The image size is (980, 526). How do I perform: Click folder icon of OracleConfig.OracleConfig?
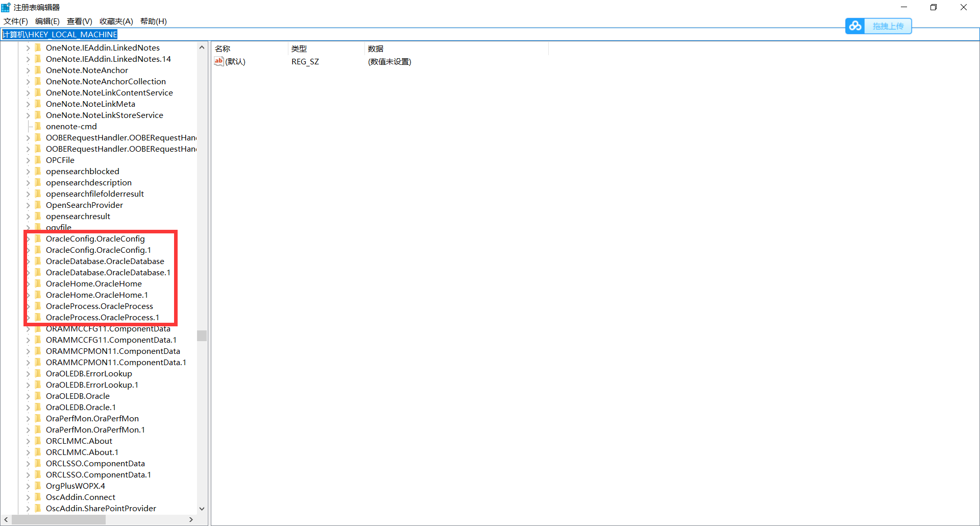click(x=38, y=238)
